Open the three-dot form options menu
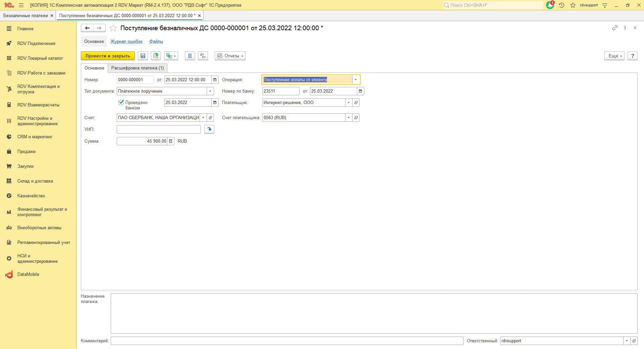This screenshot has height=349, width=644. point(625,28)
